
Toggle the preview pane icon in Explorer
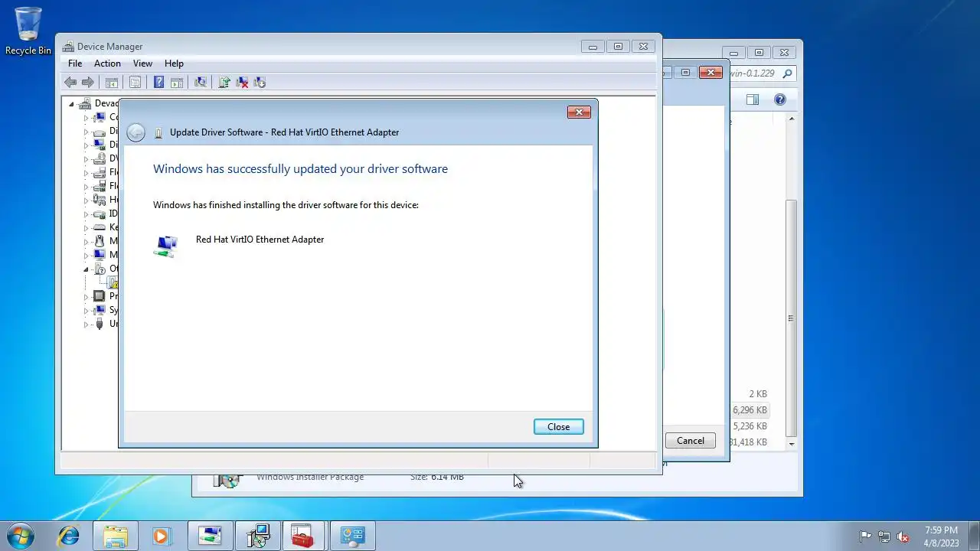(x=753, y=99)
